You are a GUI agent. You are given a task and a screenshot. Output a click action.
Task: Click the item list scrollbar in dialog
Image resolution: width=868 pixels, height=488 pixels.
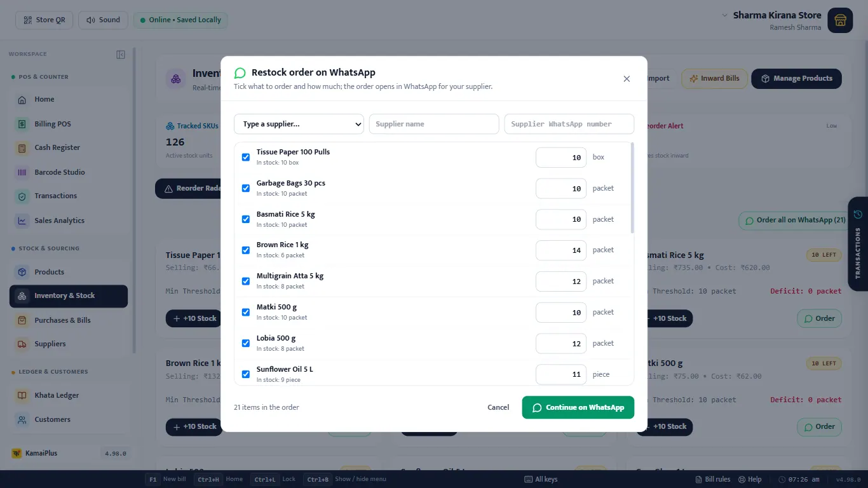coord(632,188)
